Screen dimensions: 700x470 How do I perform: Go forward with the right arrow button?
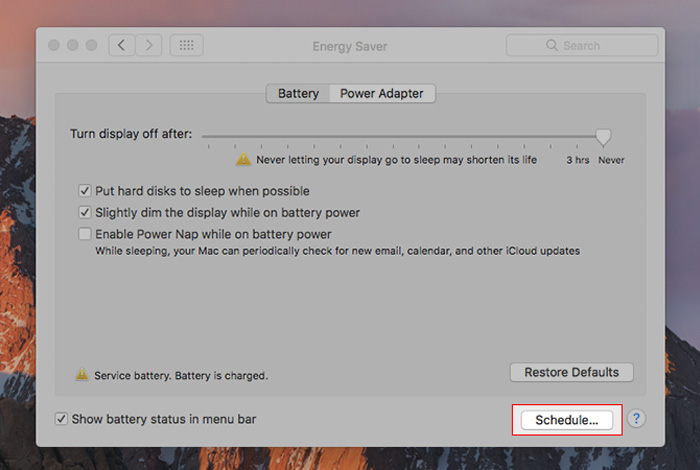tap(149, 45)
